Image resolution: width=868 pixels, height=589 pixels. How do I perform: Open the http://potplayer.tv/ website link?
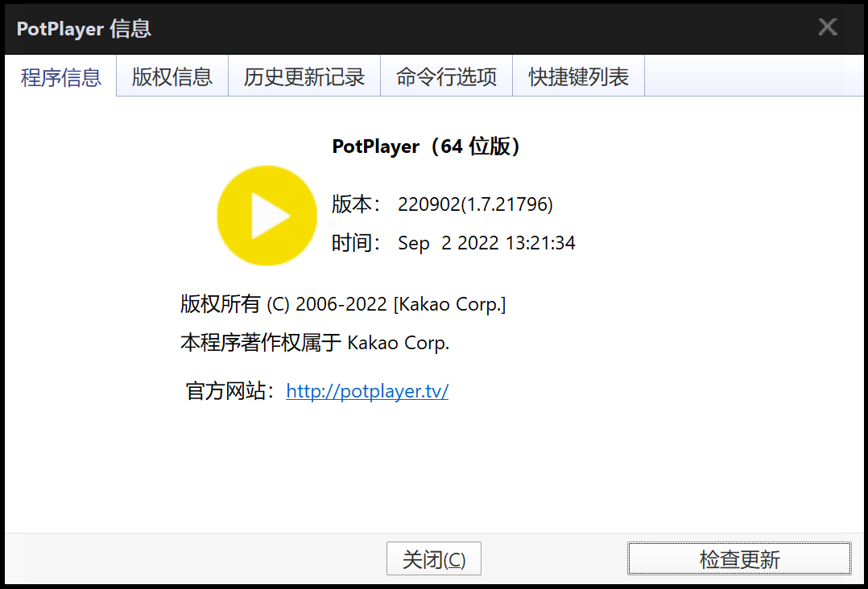tap(367, 392)
